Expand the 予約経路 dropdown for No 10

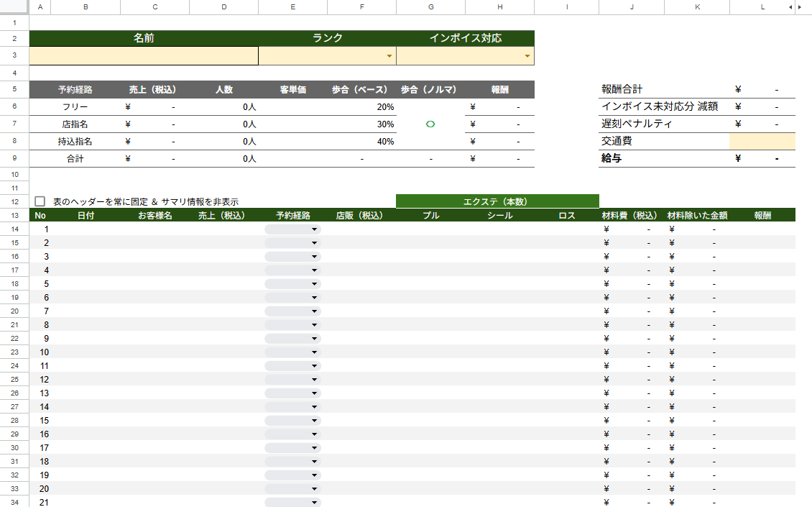(x=314, y=352)
